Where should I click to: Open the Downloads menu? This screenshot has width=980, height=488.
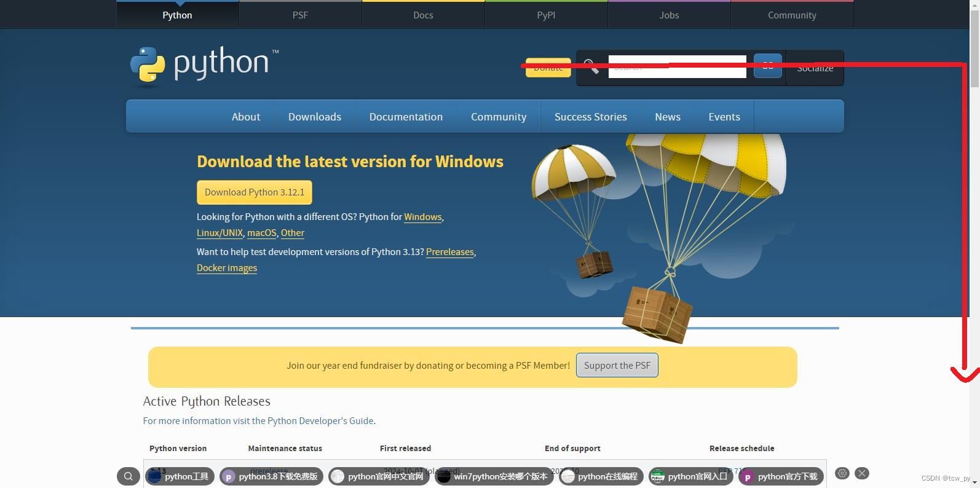click(x=315, y=117)
